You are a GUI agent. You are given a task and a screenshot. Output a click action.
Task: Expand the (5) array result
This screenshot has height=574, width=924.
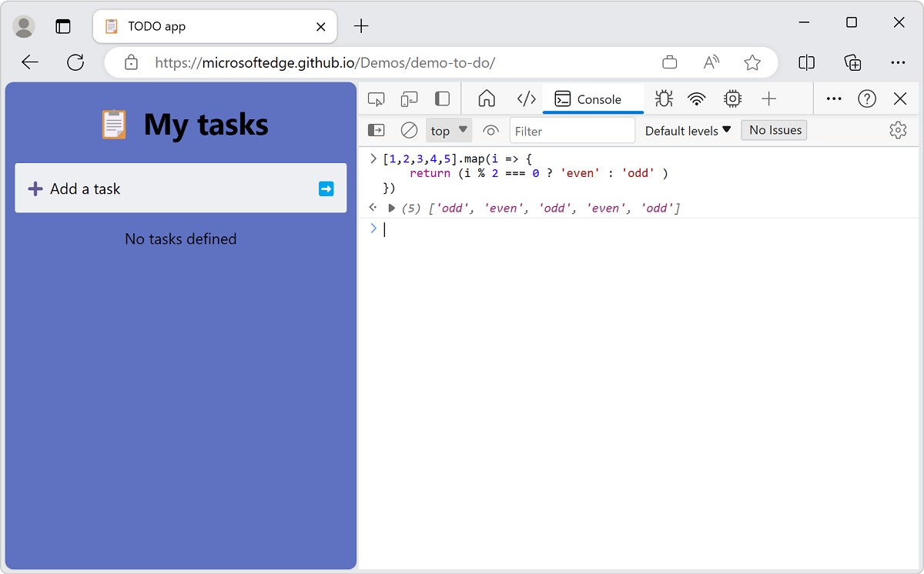(x=392, y=208)
